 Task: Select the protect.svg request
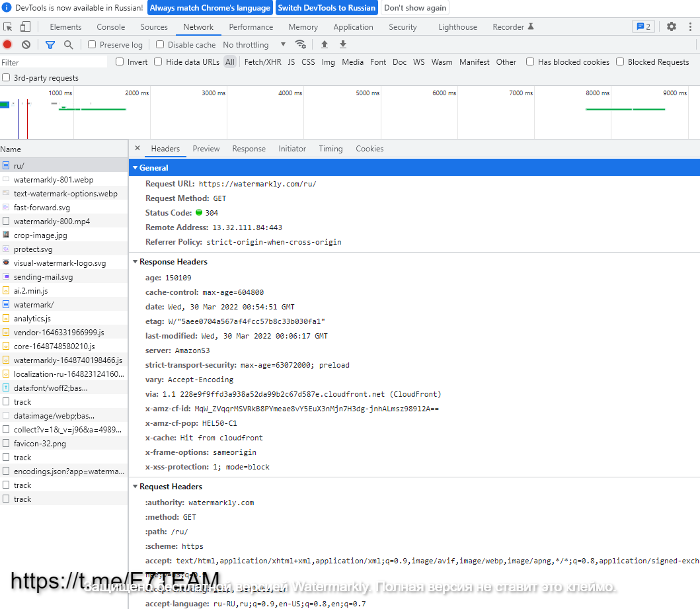(x=64, y=249)
